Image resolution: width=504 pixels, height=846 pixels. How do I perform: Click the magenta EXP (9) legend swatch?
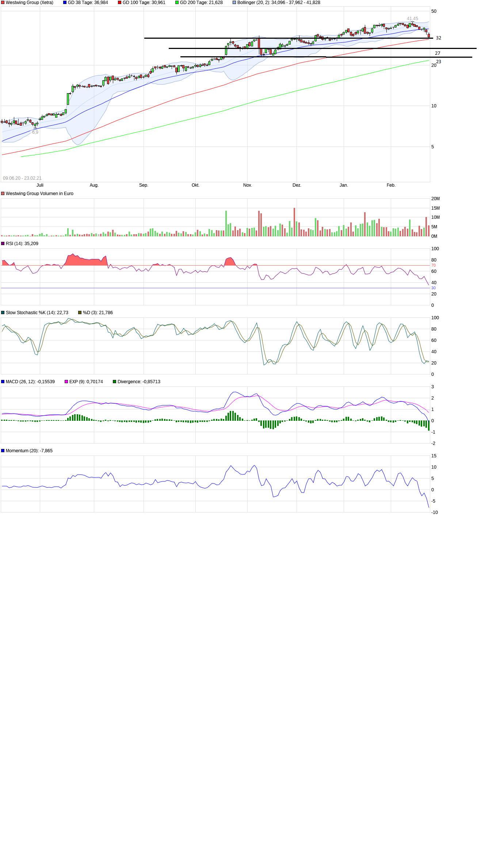[66, 382]
